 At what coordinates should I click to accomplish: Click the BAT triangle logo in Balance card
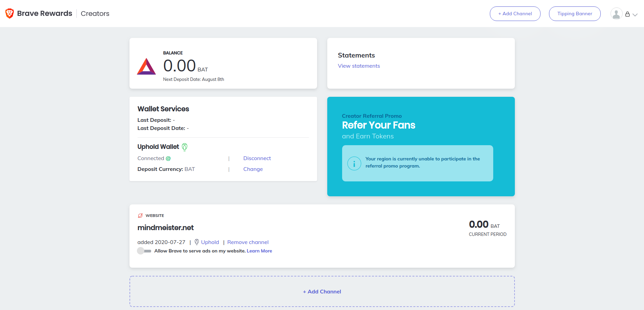tap(146, 66)
